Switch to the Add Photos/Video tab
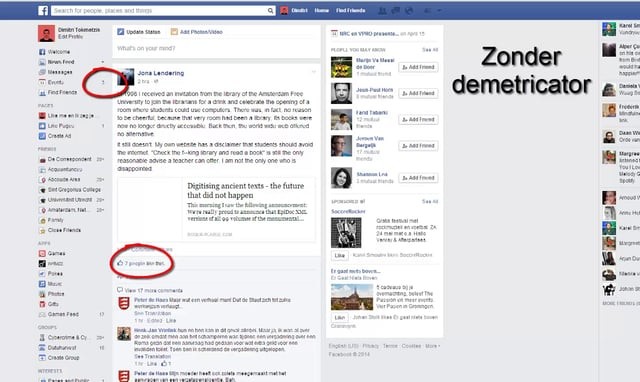Screen dimensions: 640x382 point(197,32)
